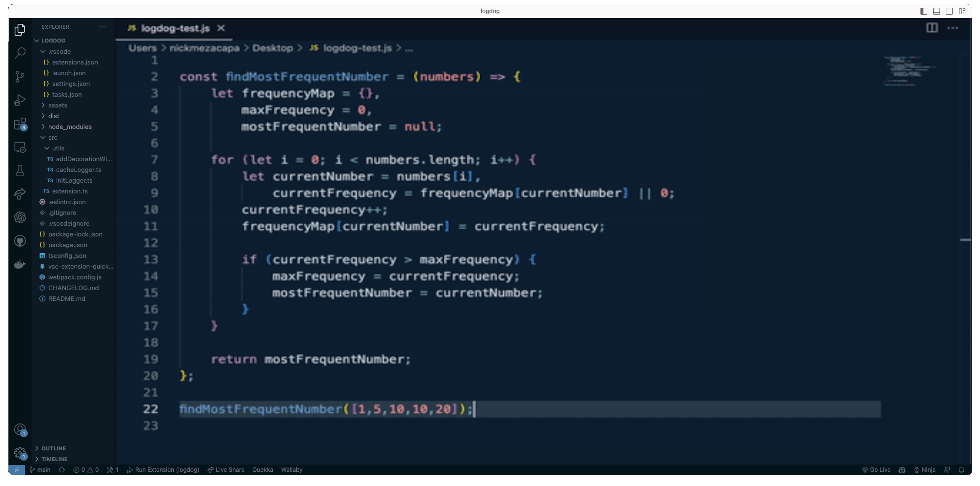Toggle panel layout icon
This screenshot has height=486, width=980.
coord(937,11)
